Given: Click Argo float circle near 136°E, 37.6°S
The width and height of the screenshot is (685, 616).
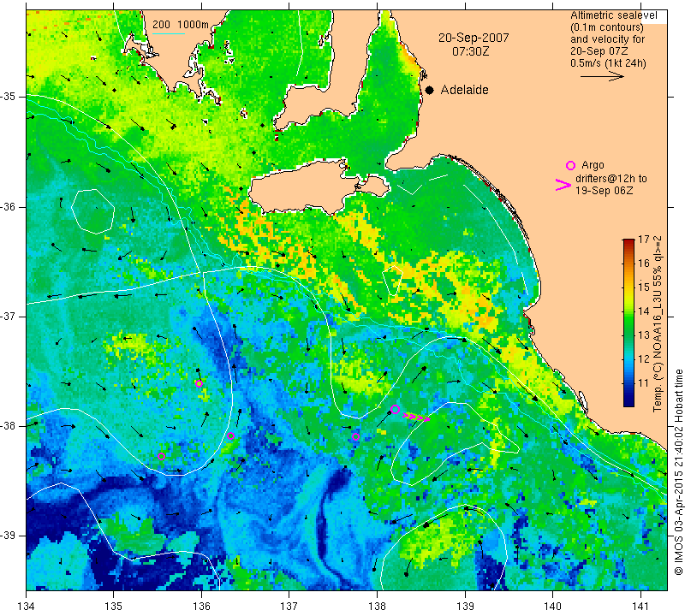Looking at the screenshot, I should pyautogui.click(x=200, y=384).
